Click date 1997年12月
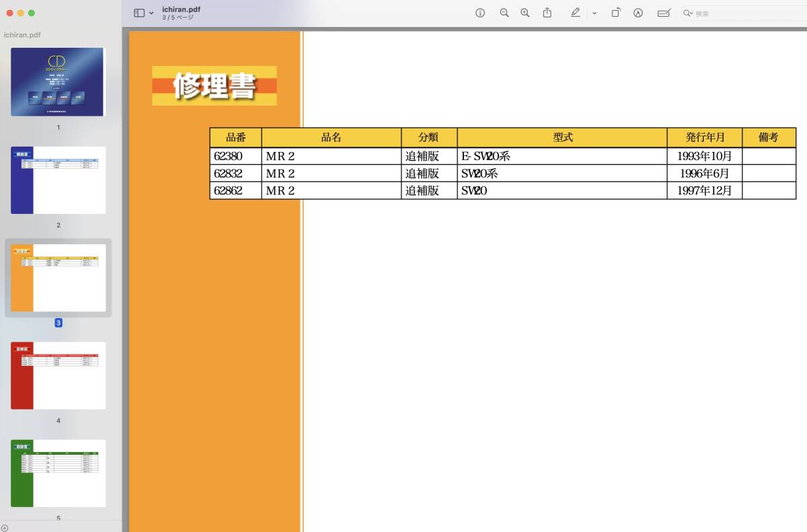The width and height of the screenshot is (807, 532). coord(705,191)
